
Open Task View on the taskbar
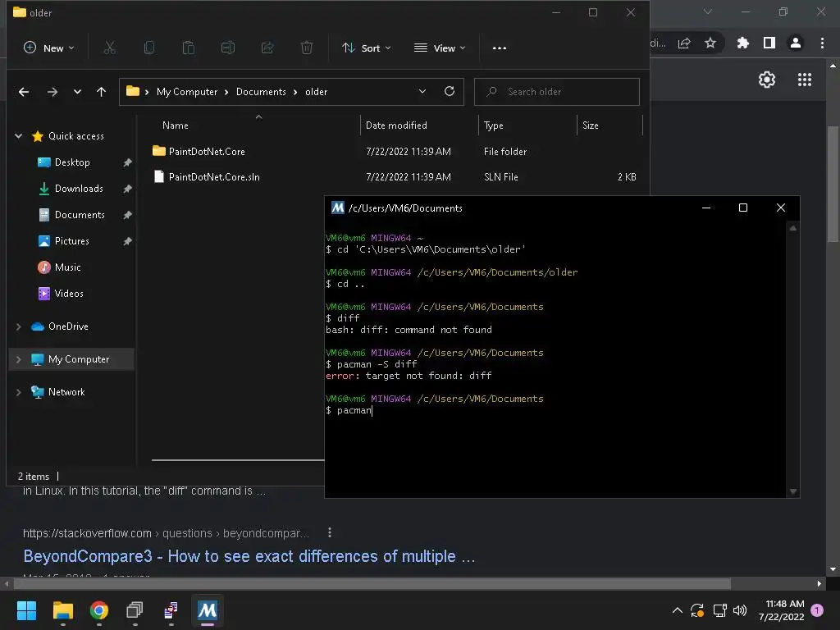click(x=135, y=610)
